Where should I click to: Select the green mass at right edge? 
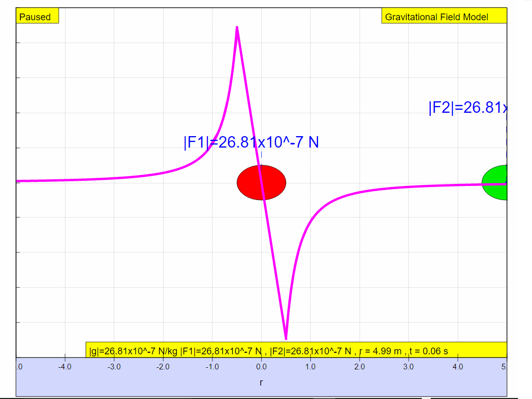point(495,182)
